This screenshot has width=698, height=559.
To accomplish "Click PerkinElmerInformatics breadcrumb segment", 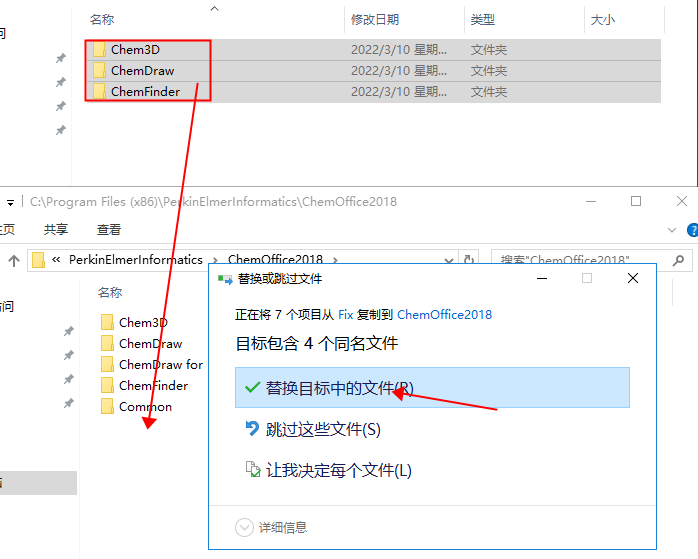I will 136,259.
